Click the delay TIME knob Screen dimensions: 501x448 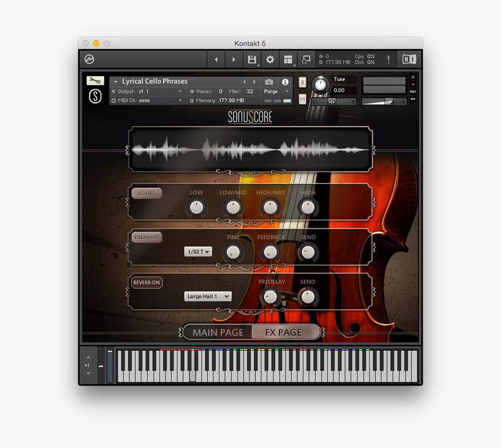click(233, 252)
